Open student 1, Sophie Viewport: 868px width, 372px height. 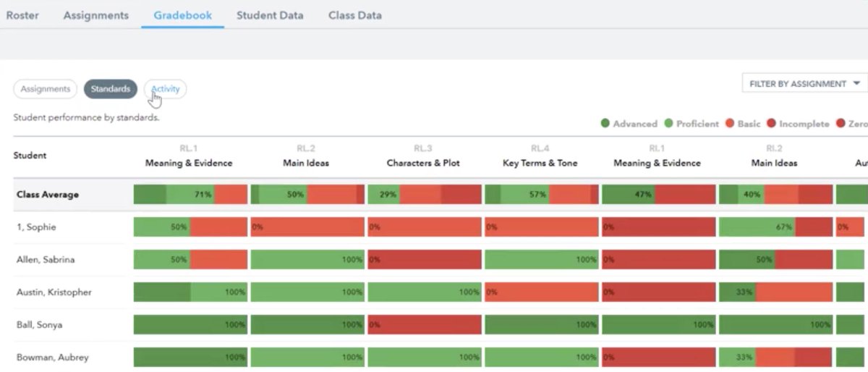pyautogui.click(x=36, y=227)
